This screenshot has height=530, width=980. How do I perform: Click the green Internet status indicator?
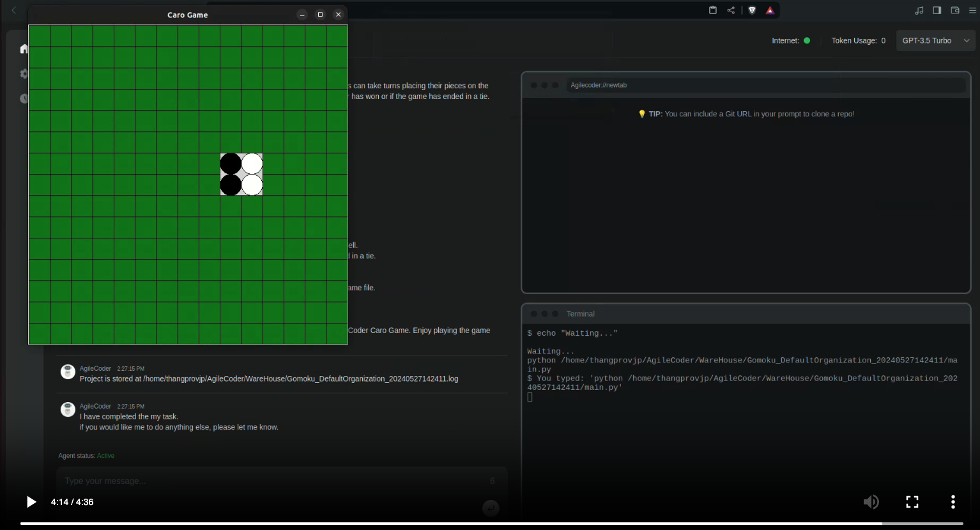[x=807, y=40]
